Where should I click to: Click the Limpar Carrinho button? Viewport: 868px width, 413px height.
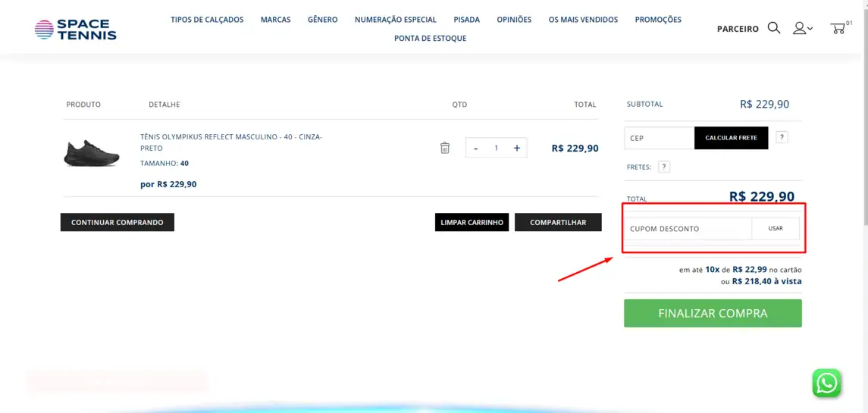coord(472,222)
